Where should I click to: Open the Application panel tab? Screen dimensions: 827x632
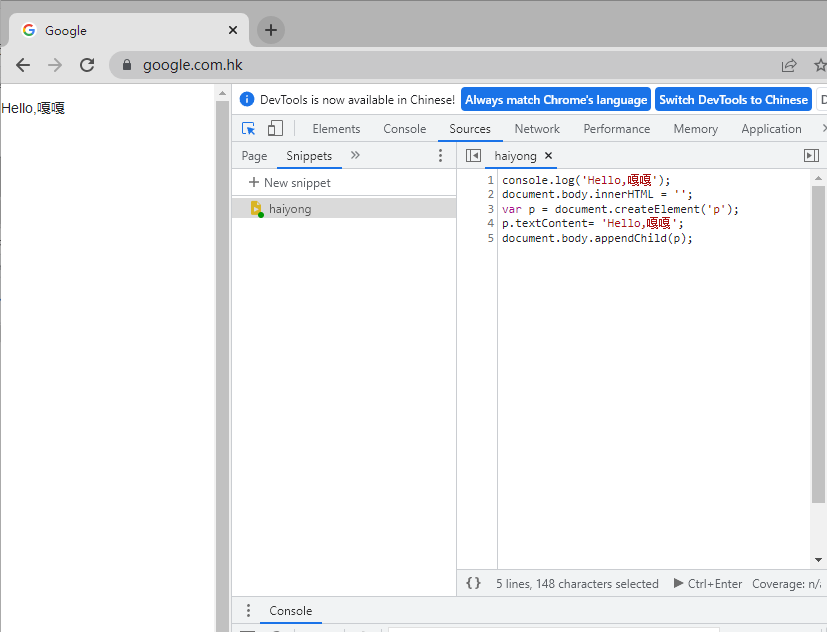(x=771, y=129)
